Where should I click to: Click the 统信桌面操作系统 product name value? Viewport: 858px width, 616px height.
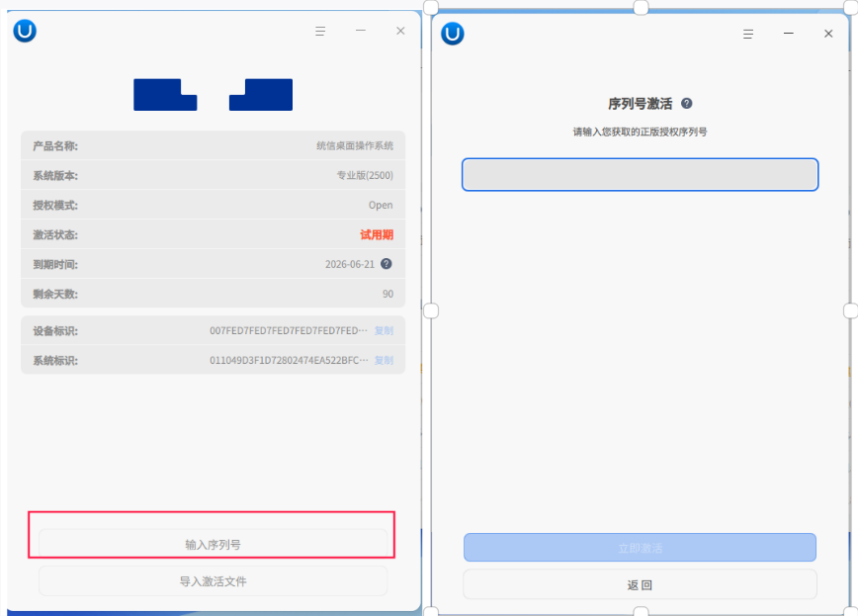(355, 145)
